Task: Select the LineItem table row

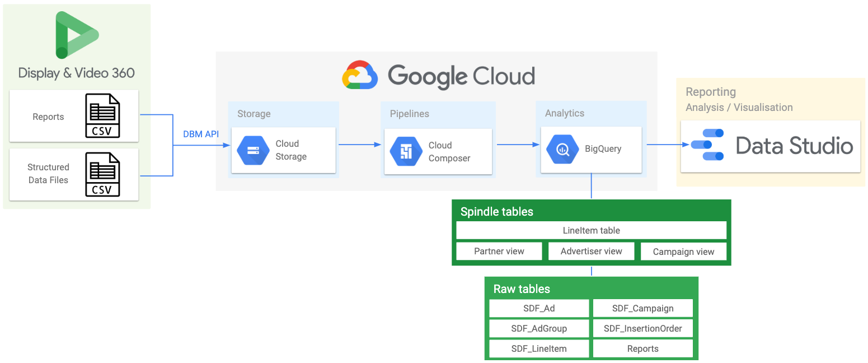Action: click(592, 230)
